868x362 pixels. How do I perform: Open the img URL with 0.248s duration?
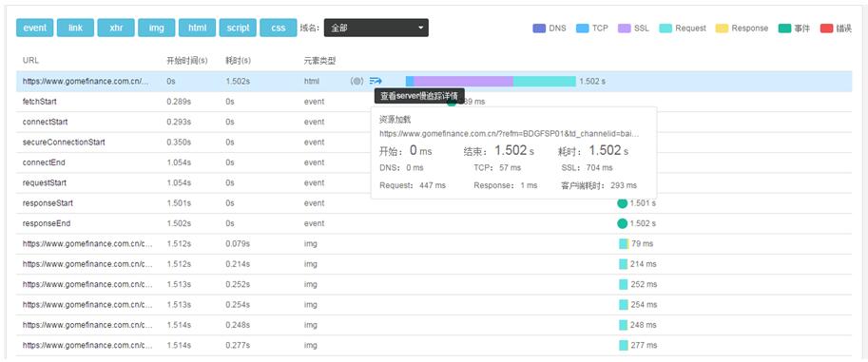tap(87, 325)
